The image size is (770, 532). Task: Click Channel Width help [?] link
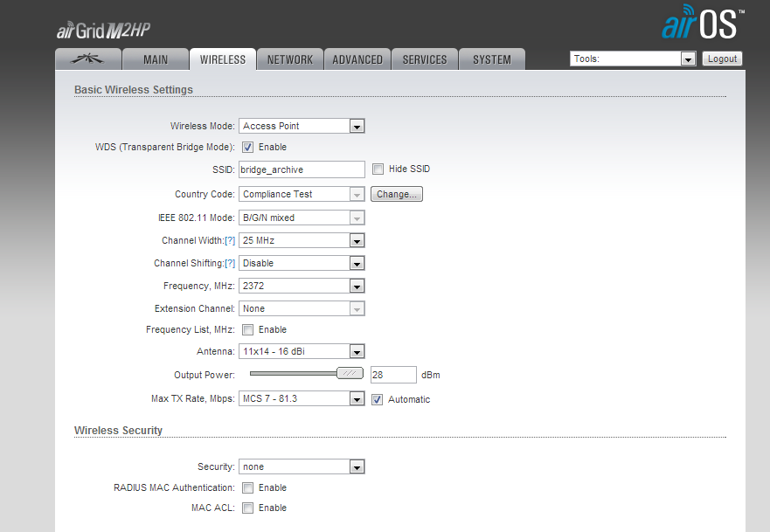pos(230,240)
